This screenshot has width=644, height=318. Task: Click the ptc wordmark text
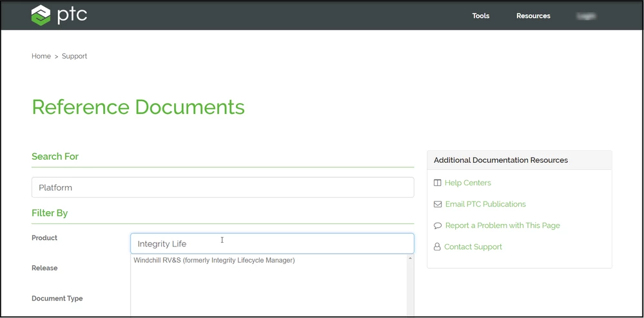pos(72,15)
